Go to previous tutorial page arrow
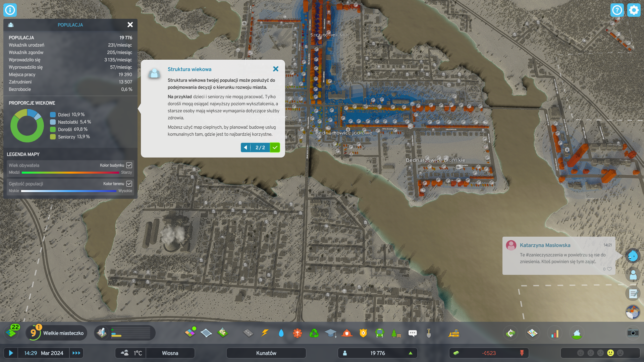 (246, 147)
